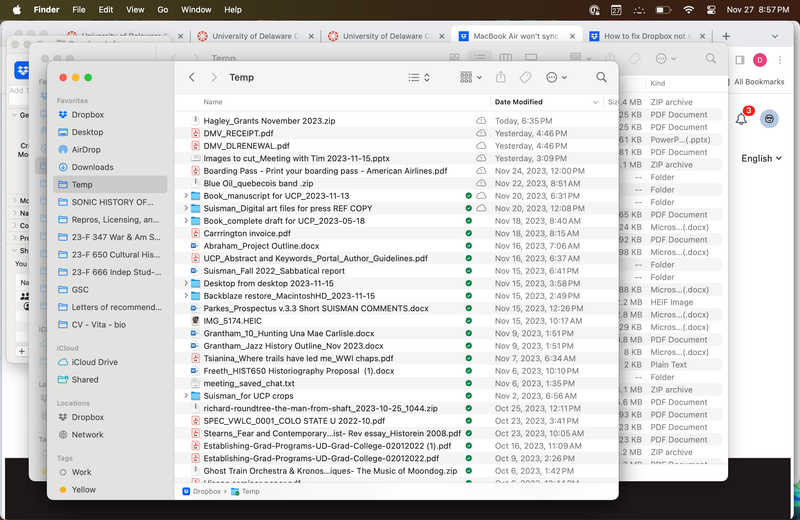Open iCloud Drive from the sidebar
Screen dimensions: 800x520
[93, 362]
